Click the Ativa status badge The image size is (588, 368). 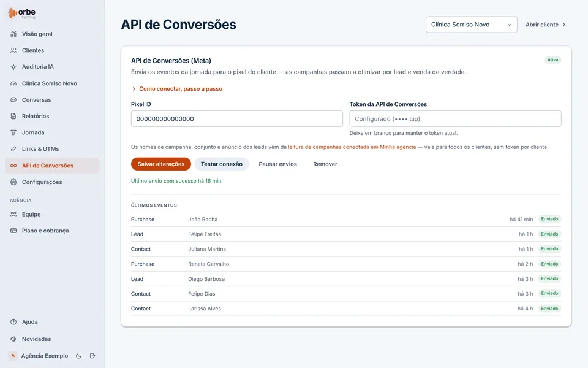552,59
